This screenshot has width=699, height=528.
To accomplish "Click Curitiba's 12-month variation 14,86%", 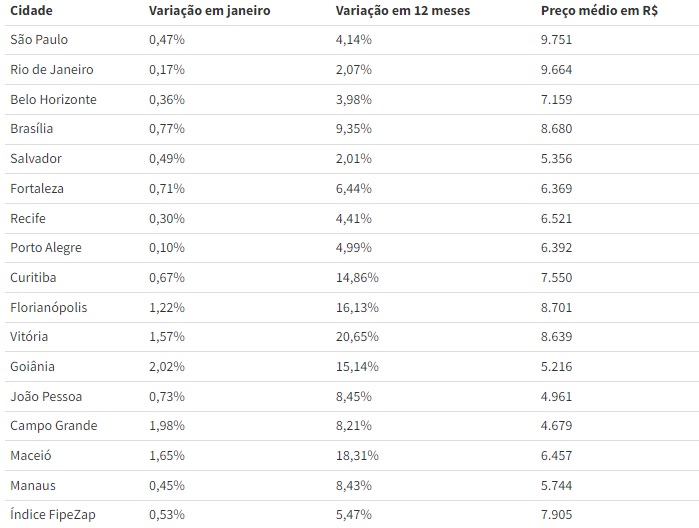I will click(x=357, y=278).
